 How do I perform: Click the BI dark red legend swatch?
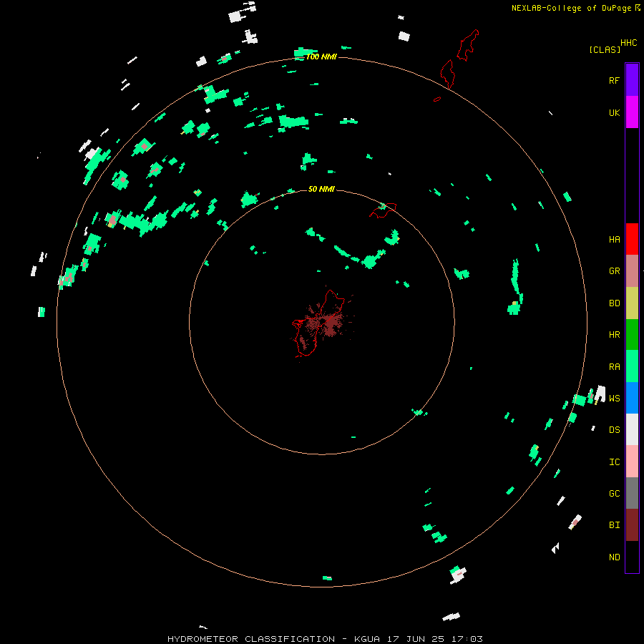click(x=632, y=525)
